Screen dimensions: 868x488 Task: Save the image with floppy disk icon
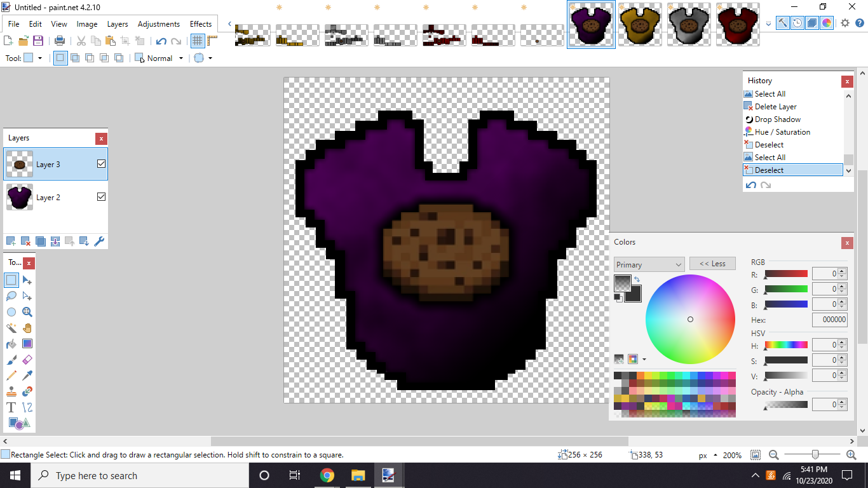(x=38, y=41)
